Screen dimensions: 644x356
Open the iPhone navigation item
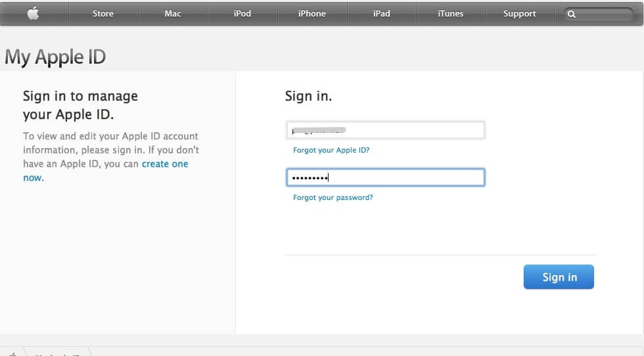point(312,14)
